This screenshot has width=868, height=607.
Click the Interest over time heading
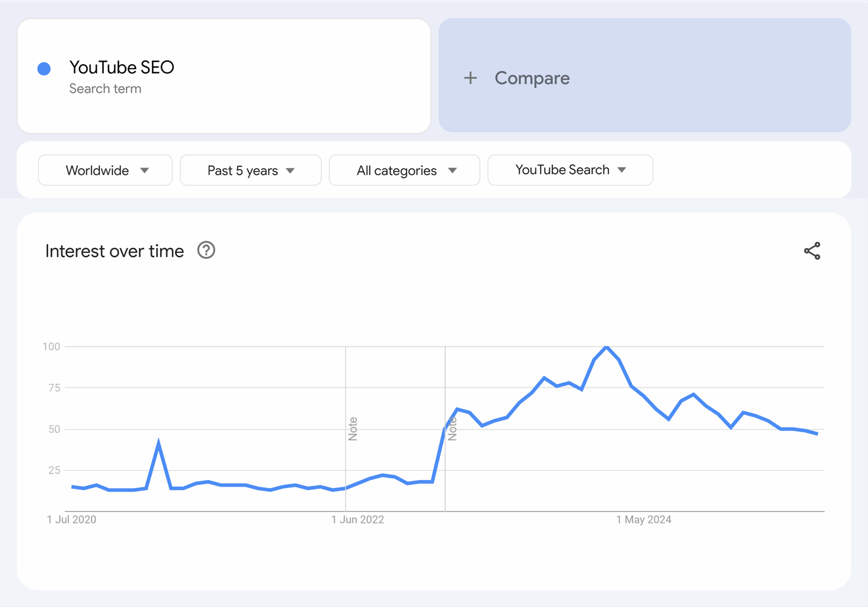pyautogui.click(x=114, y=250)
